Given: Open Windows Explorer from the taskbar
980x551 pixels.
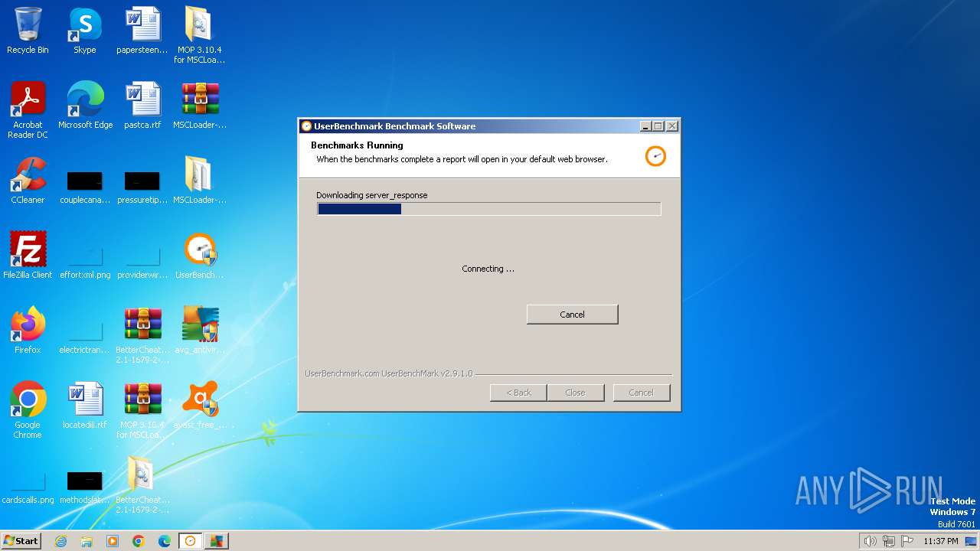Looking at the screenshot, I should click(x=87, y=541).
